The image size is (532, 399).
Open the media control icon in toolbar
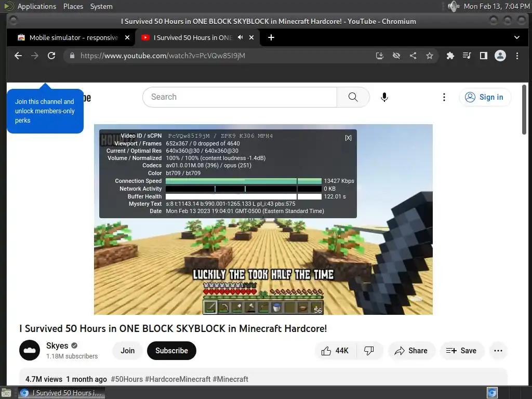pyautogui.click(x=467, y=56)
